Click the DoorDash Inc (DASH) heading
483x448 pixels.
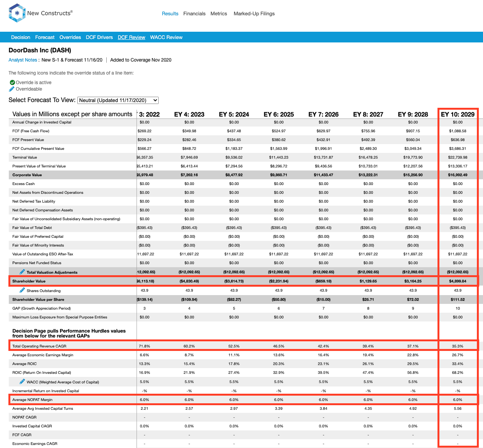(40, 50)
